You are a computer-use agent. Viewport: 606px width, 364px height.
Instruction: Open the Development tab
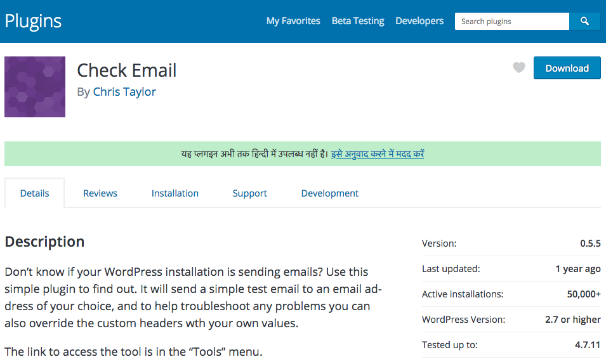coord(330,193)
